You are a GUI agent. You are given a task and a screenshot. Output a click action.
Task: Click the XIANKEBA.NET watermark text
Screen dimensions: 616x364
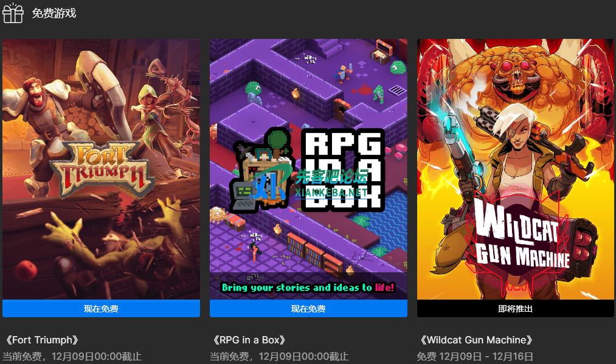(x=331, y=192)
